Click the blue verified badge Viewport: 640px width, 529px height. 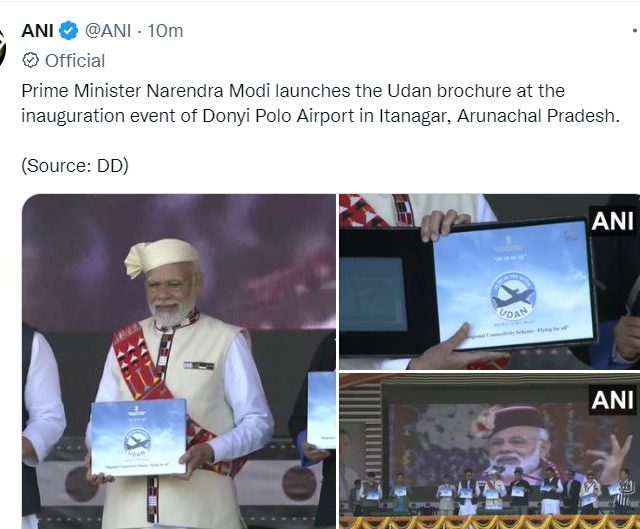coord(69,30)
